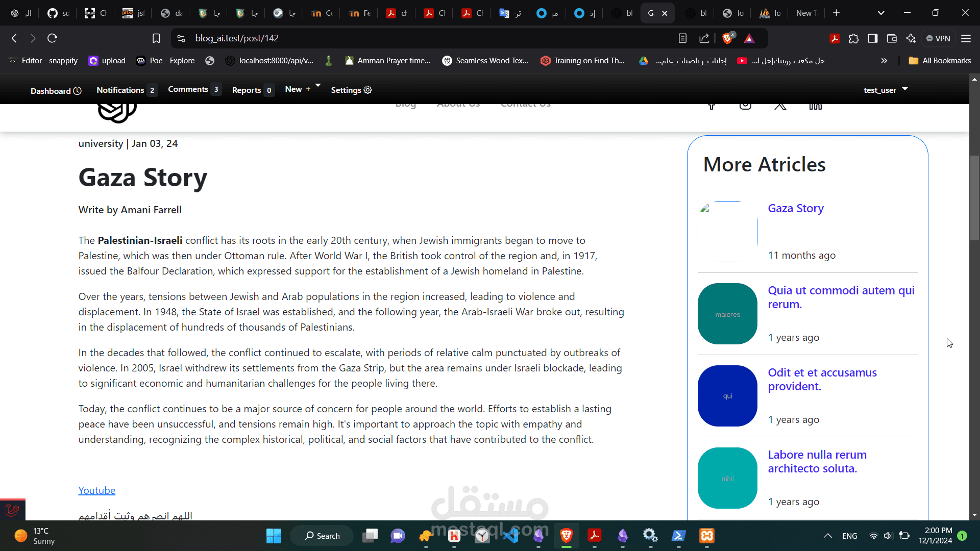Open Reader mode icon in address bar

[x=682, y=38]
